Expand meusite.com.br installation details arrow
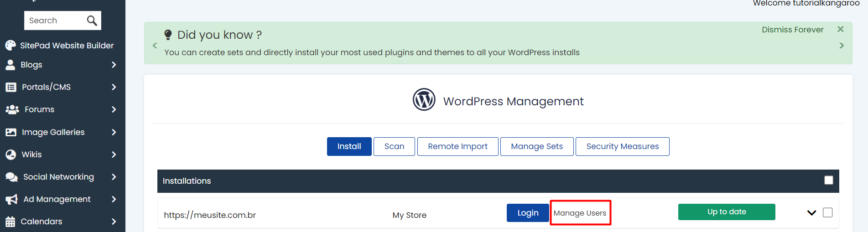The image size is (868, 232). point(811,213)
